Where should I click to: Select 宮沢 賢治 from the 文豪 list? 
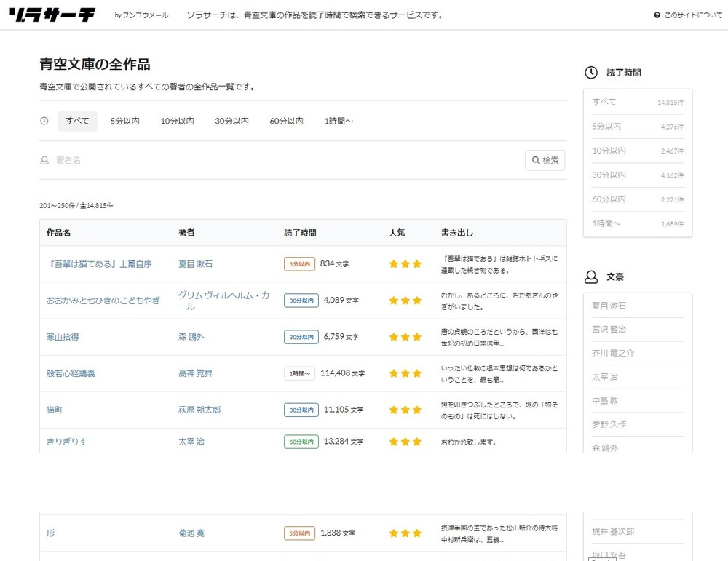[609, 330]
